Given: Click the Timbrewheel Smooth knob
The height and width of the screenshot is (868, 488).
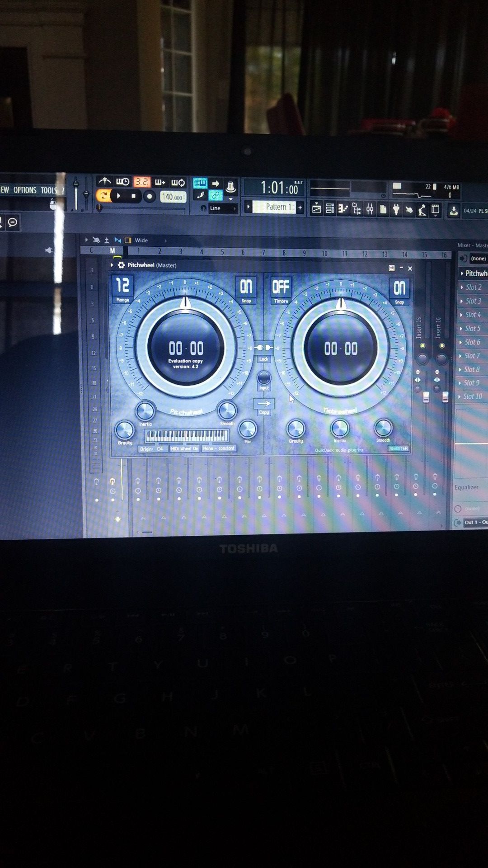Looking at the screenshot, I should (x=383, y=428).
